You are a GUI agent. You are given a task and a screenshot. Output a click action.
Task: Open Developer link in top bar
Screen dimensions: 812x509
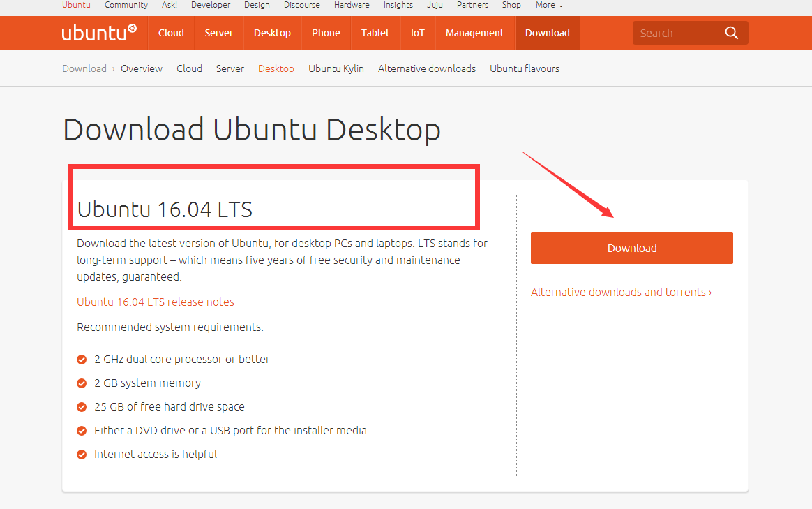point(211,5)
